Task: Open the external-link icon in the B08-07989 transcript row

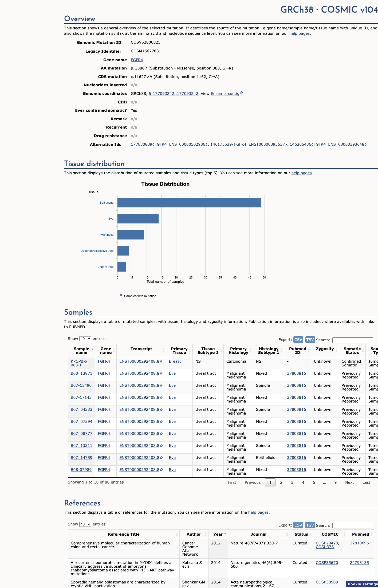Action: pyautogui.click(x=162, y=469)
